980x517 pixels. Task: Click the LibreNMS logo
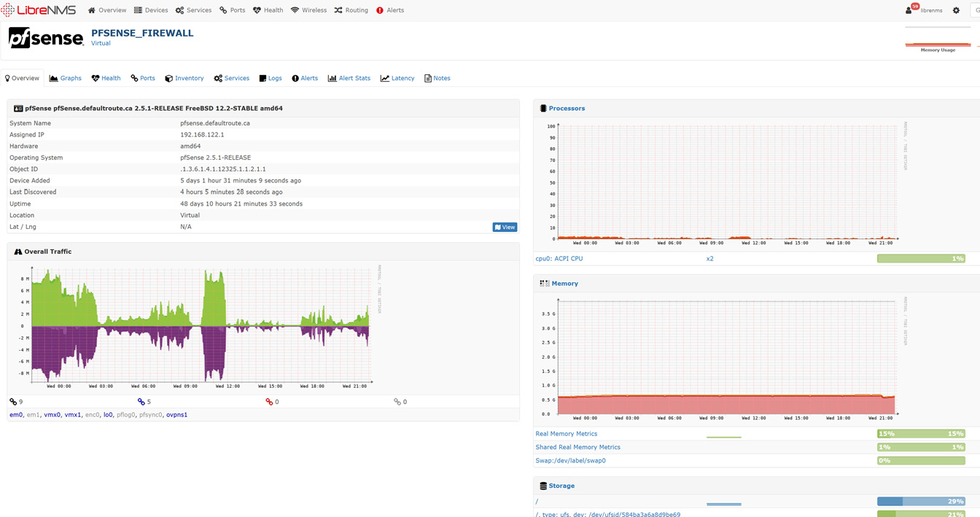(x=39, y=10)
